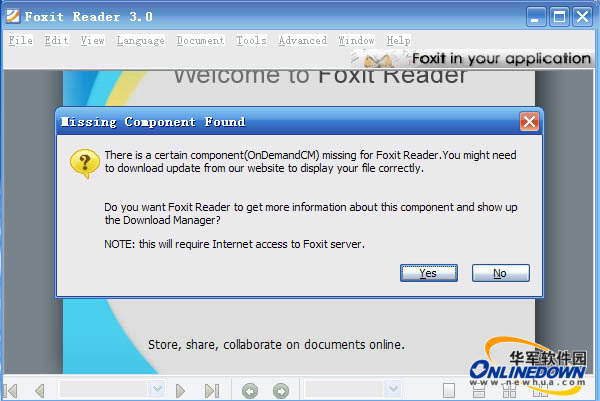600x401 pixels.
Task: Close the Foxit Reader 3.0 window
Action: (582, 17)
